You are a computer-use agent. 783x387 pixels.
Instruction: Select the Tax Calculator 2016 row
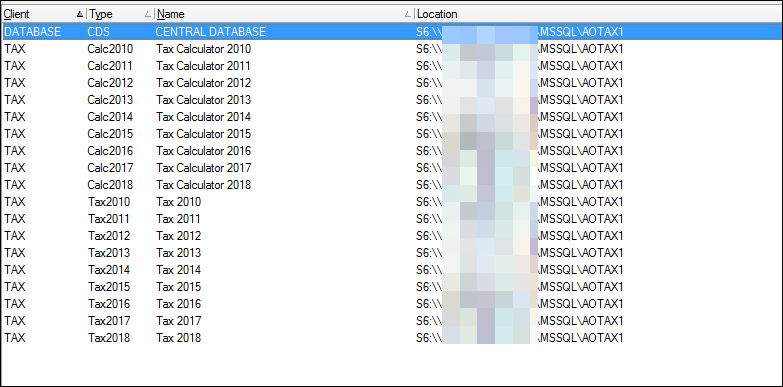point(392,151)
